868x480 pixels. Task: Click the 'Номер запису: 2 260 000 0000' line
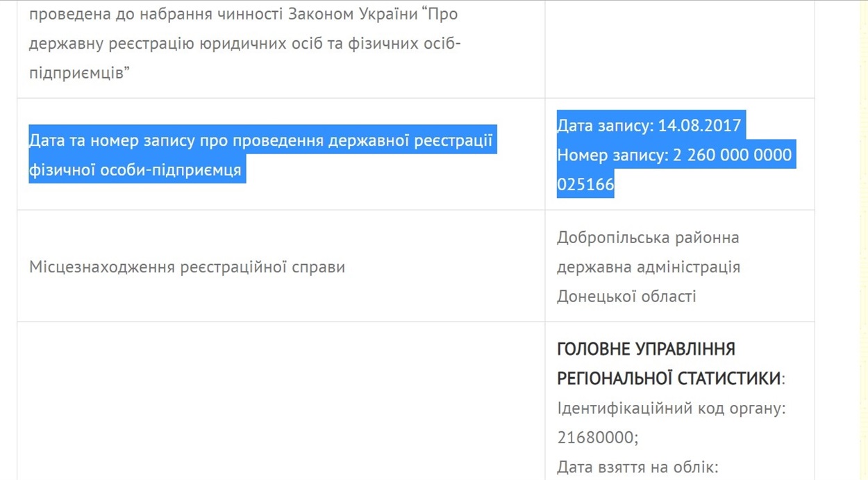click(674, 155)
